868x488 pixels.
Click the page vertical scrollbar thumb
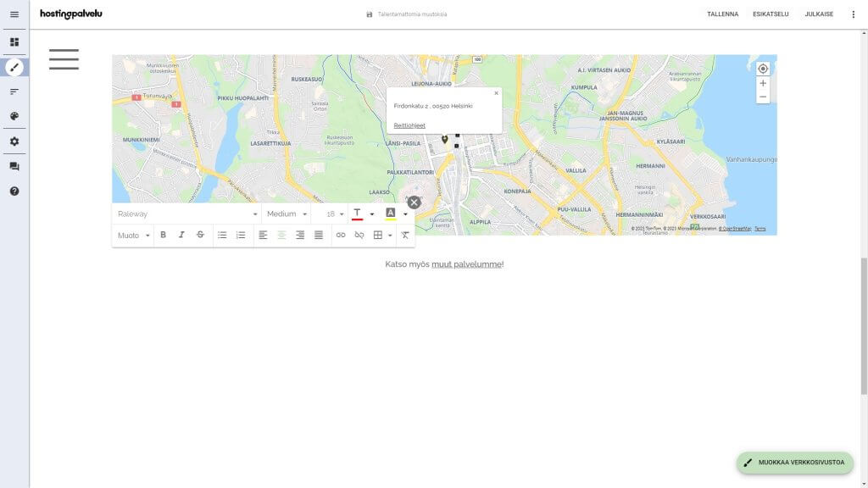point(864,326)
